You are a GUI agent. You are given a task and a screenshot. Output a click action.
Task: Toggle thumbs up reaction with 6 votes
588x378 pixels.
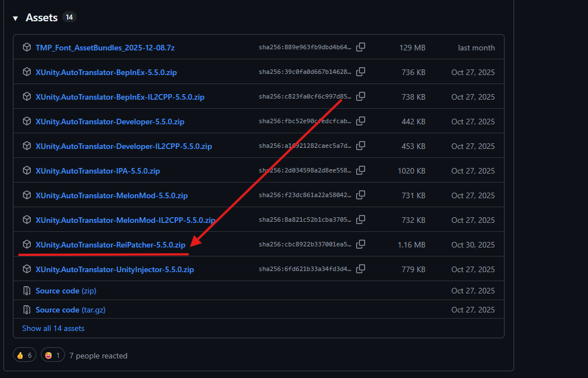pos(25,354)
